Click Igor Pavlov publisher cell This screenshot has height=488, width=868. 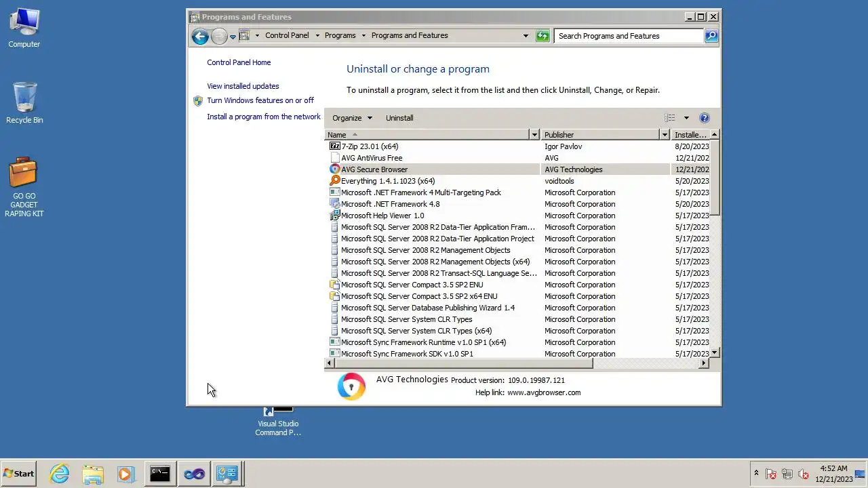click(563, 146)
